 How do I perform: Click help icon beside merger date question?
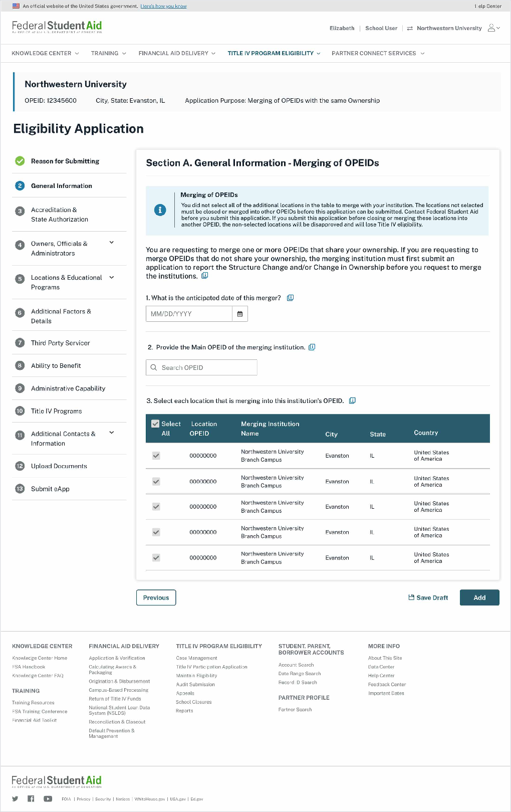[290, 298]
